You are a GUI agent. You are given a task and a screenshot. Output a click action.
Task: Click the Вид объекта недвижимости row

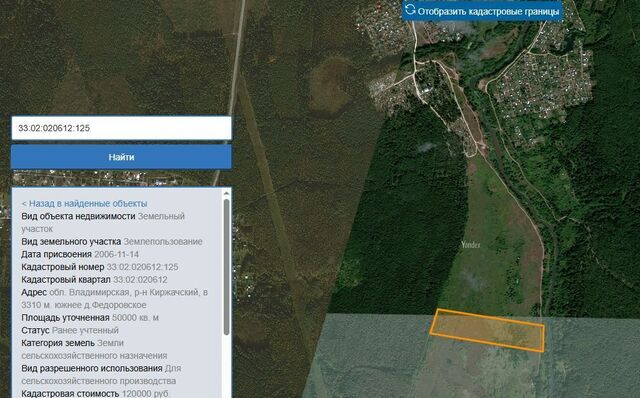point(103,222)
